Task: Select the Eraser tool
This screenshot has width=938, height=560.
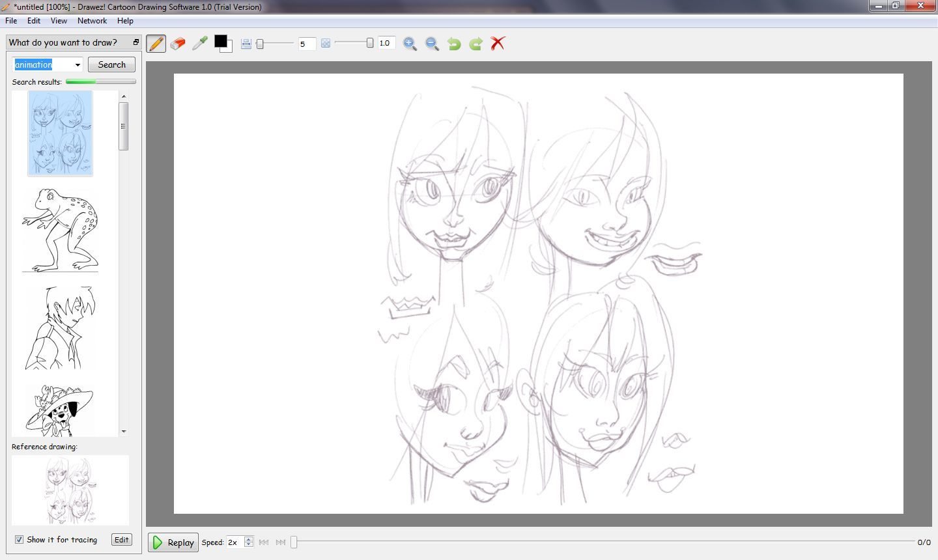Action: click(178, 44)
